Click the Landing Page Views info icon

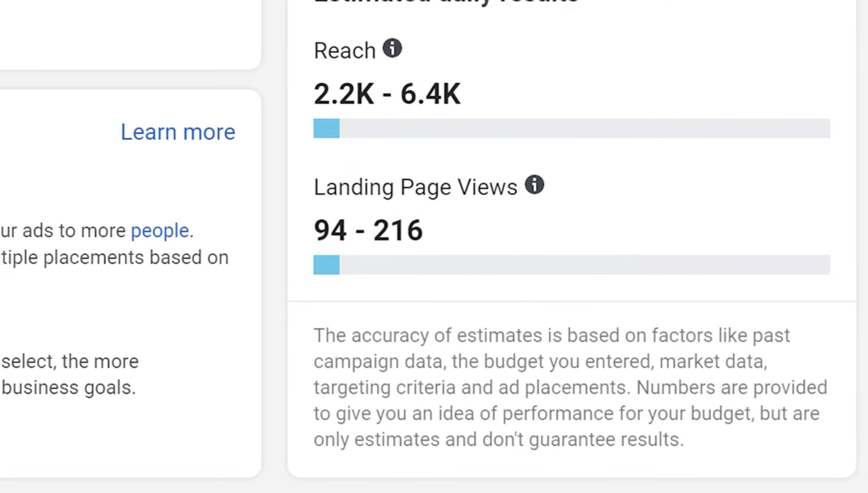(534, 185)
